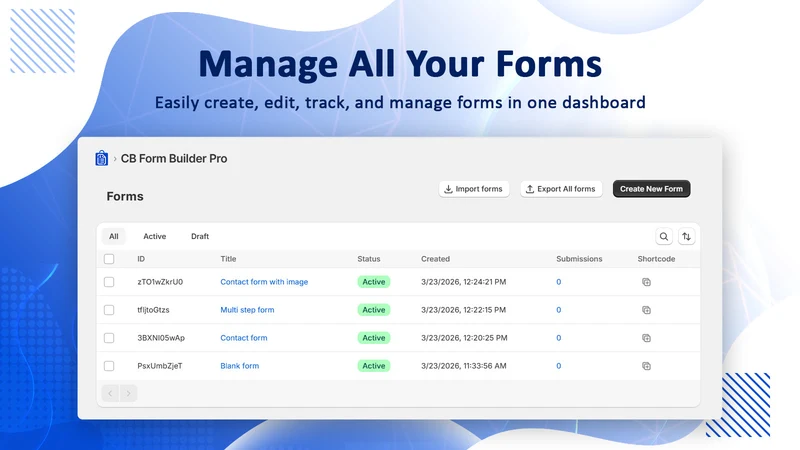
Task: Click the ID column header
Action: pyautogui.click(x=141, y=259)
